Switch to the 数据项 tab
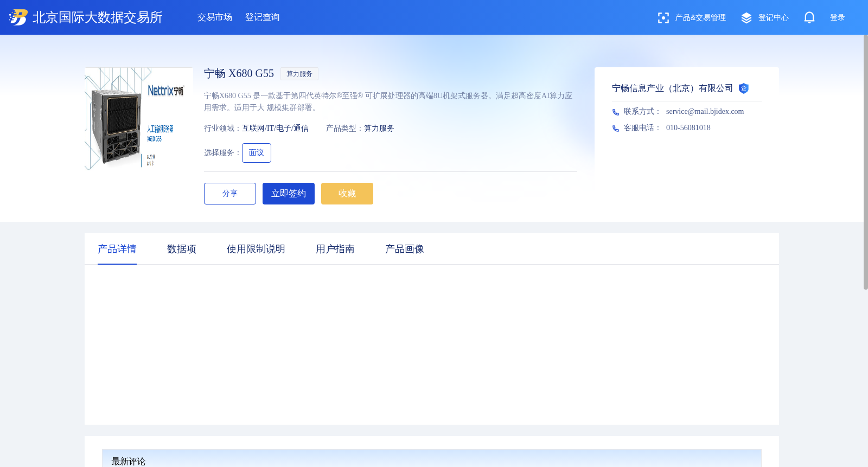This screenshot has height=467, width=868. click(x=182, y=249)
